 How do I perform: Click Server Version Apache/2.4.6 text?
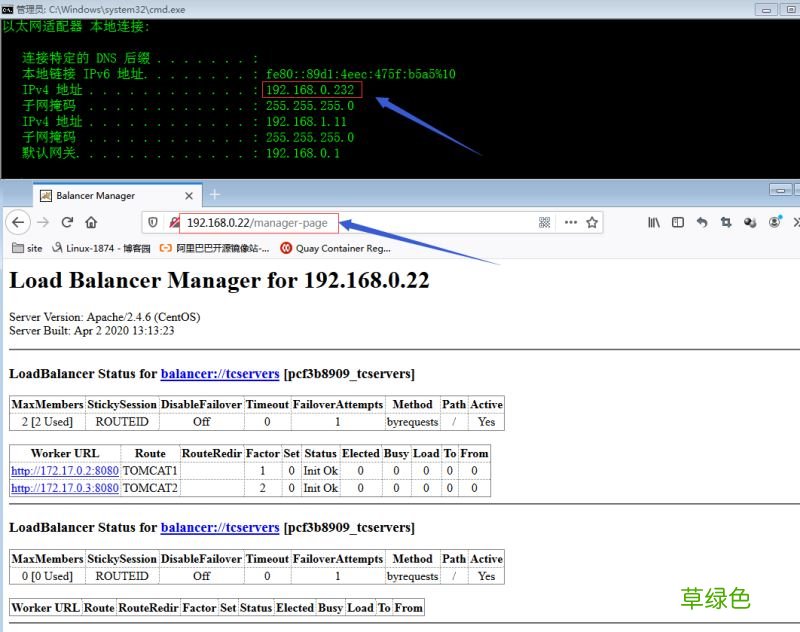105,317
